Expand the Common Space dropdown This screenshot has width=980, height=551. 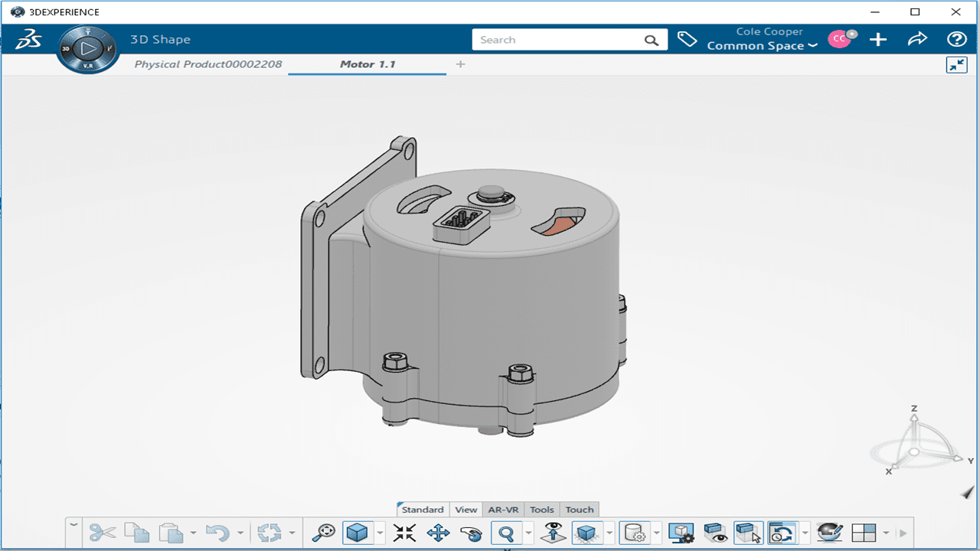[x=762, y=46]
